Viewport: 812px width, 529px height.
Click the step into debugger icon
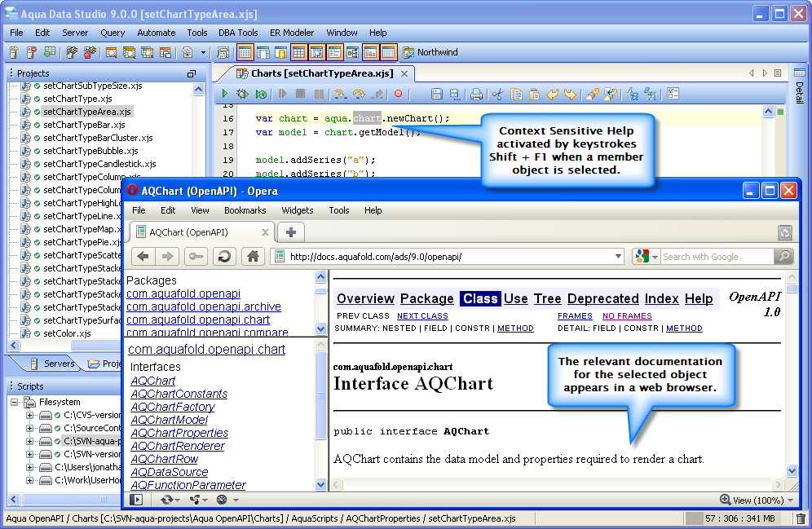click(340, 94)
